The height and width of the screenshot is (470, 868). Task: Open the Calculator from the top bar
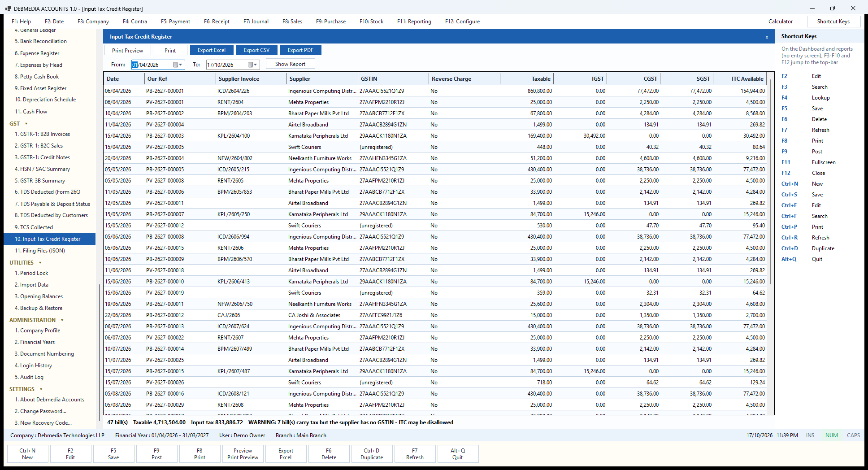point(781,22)
